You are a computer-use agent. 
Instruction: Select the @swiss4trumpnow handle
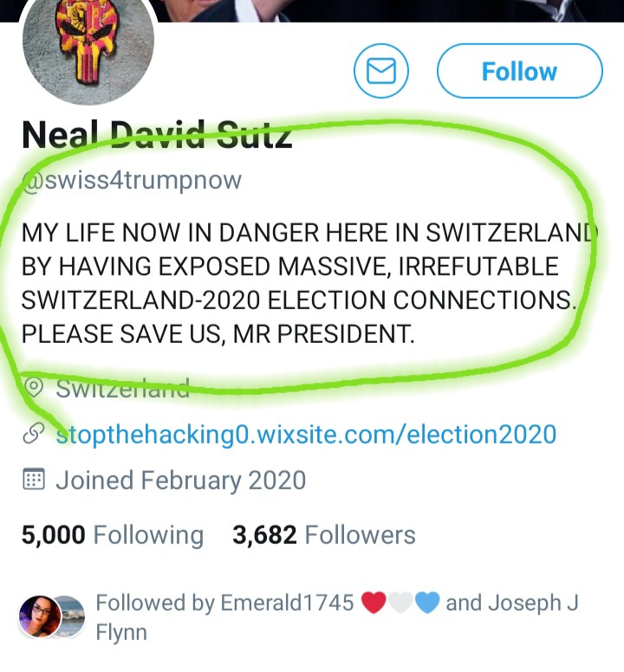pos(132,180)
